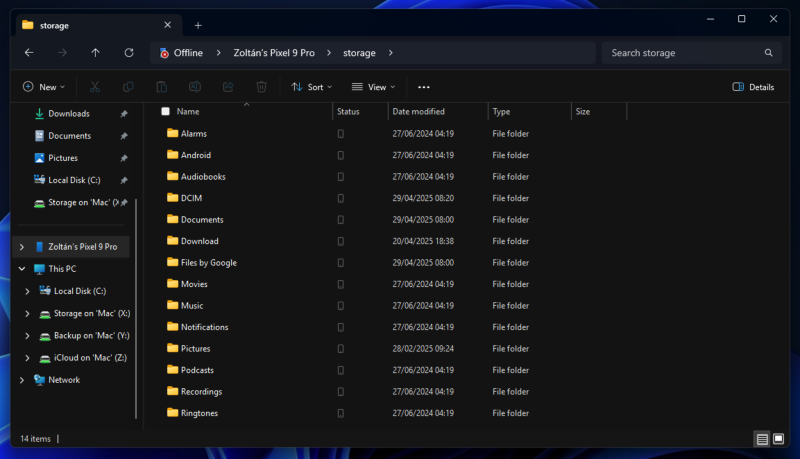
Task: Open the New dropdown menu
Action: 44,87
